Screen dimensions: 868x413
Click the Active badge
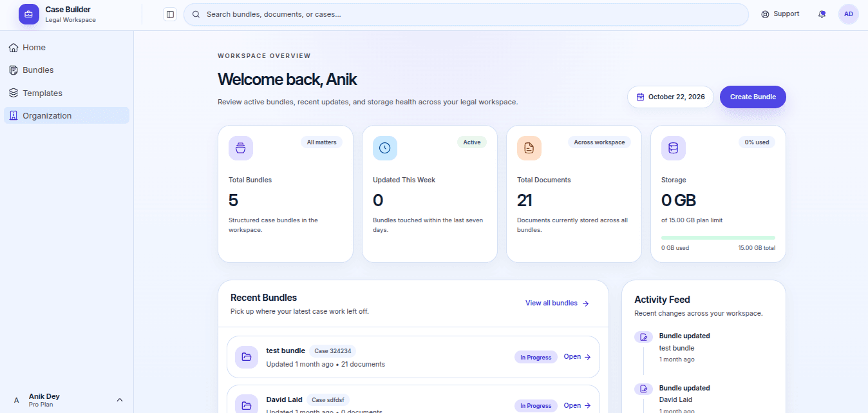(472, 142)
